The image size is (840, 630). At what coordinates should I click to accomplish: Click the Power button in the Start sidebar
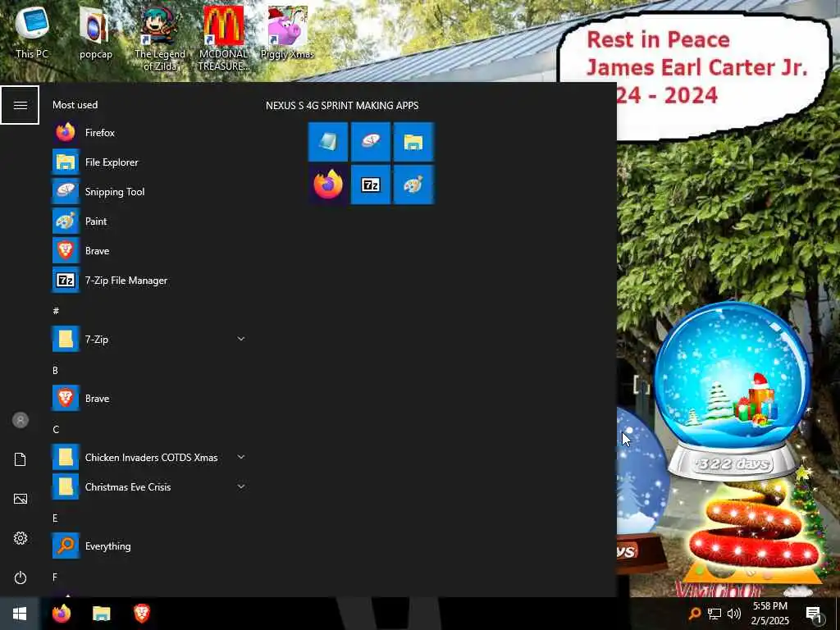21,577
